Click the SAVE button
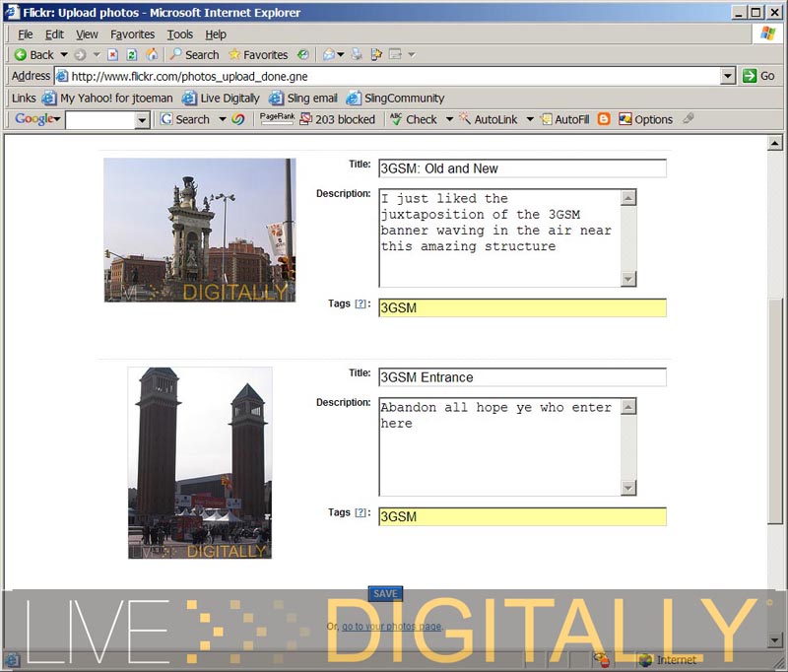 [x=385, y=593]
